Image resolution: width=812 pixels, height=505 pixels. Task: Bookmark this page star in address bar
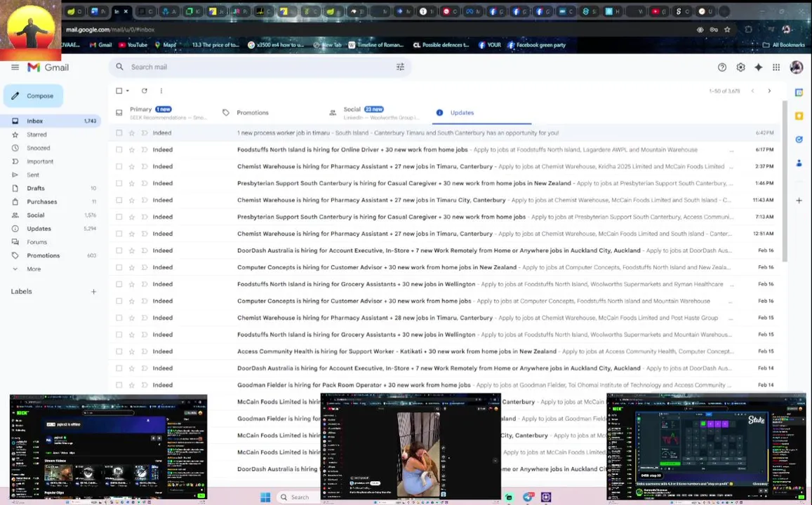tap(727, 29)
